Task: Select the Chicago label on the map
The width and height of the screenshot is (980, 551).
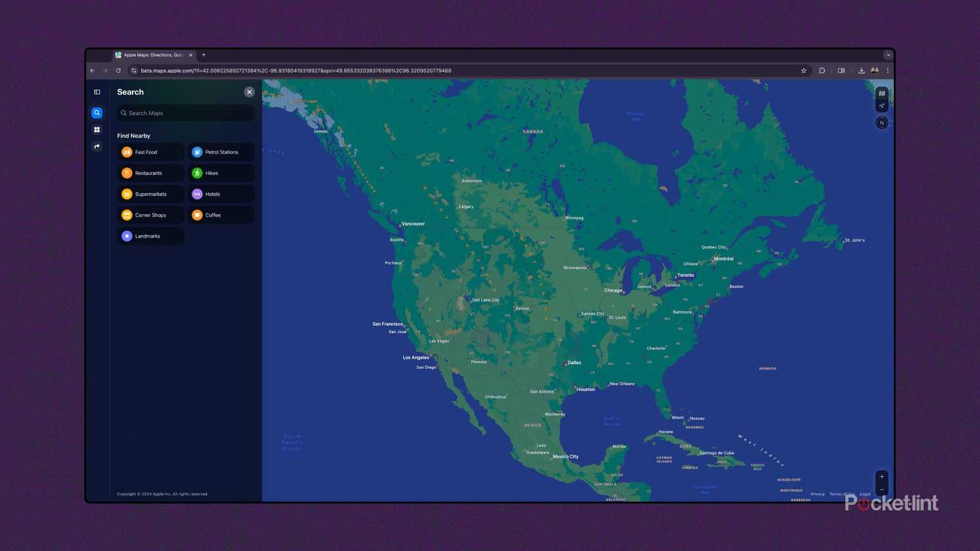Action: pyautogui.click(x=613, y=291)
